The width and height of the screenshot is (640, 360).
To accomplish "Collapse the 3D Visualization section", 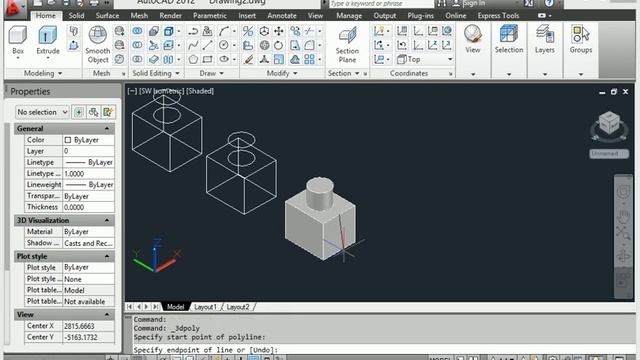I will pos(107,220).
